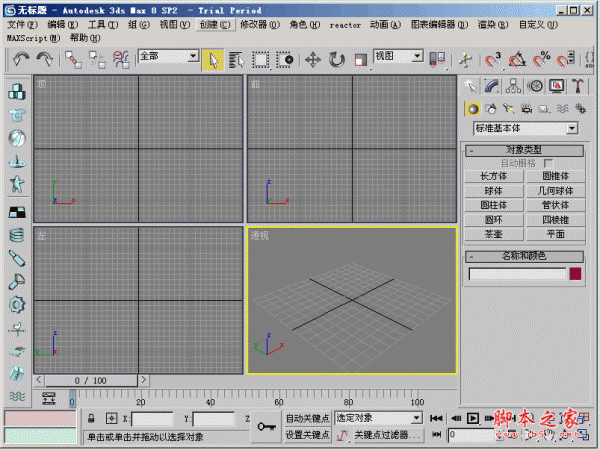Open the reactor menu
This screenshot has height=450, width=600.
tap(345, 25)
